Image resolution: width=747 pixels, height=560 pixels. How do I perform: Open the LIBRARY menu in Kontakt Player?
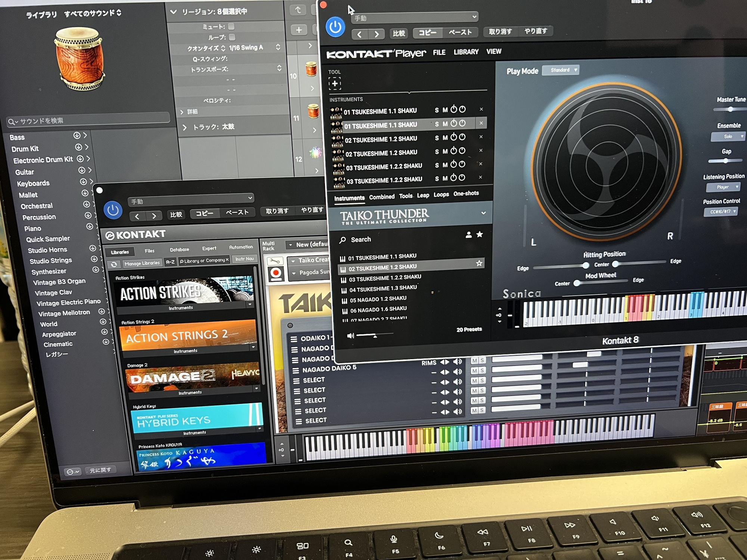466,52
